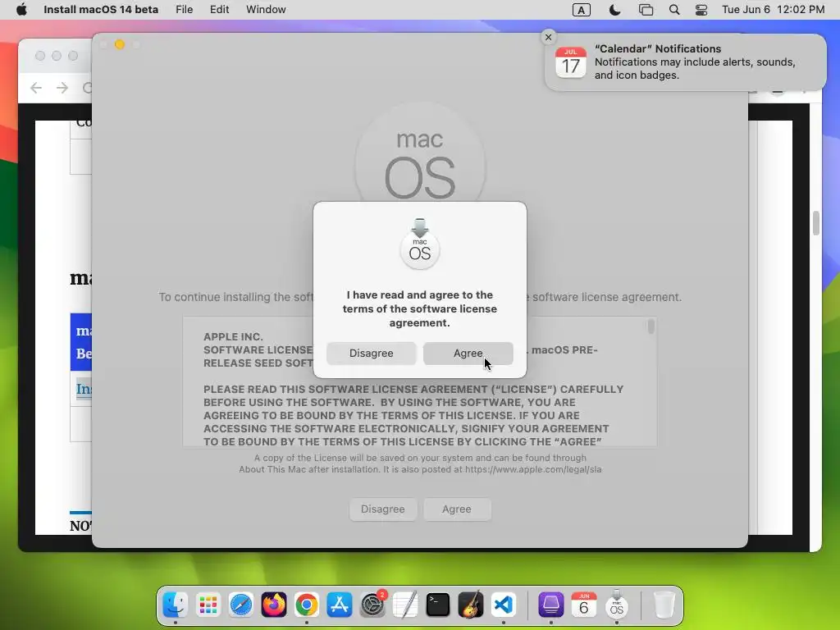The image size is (840, 630).
Task: Open the Install macOS 14 beta menu
Action: click(101, 10)
